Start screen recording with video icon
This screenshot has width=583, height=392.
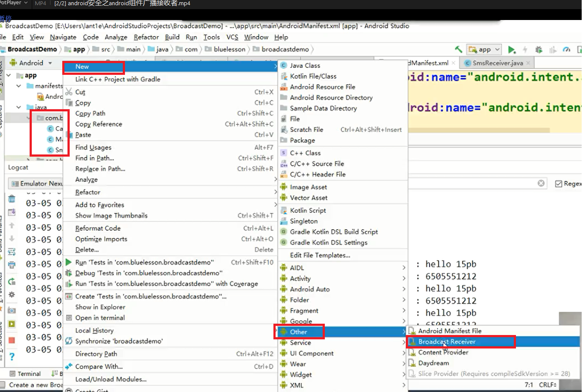[x=12, y=324]
